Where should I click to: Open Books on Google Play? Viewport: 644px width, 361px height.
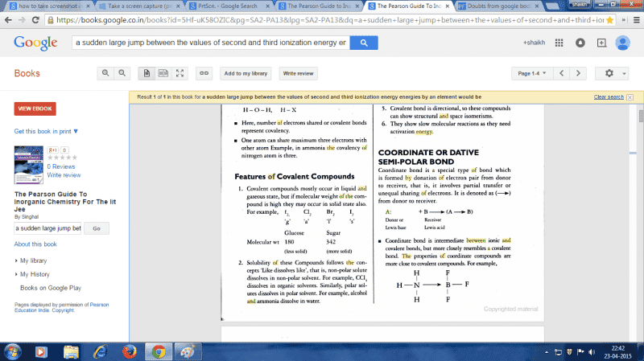51,288
